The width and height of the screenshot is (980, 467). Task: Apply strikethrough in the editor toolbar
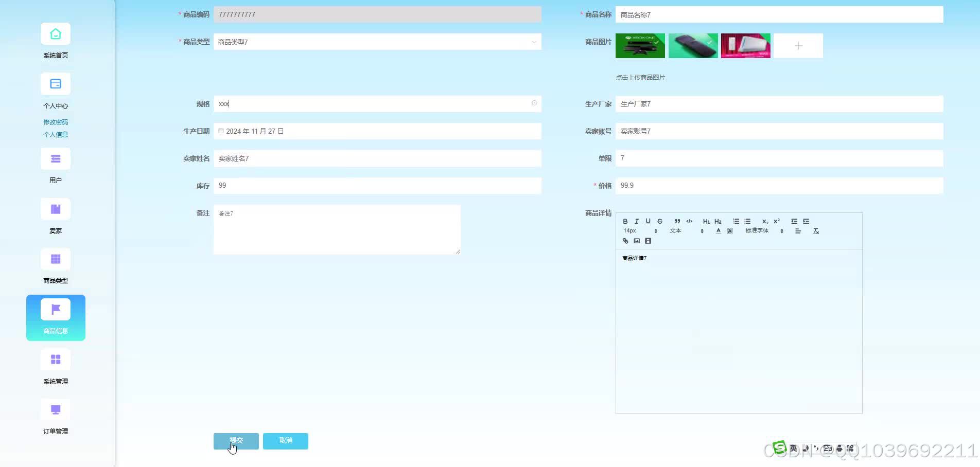[659, 221]
